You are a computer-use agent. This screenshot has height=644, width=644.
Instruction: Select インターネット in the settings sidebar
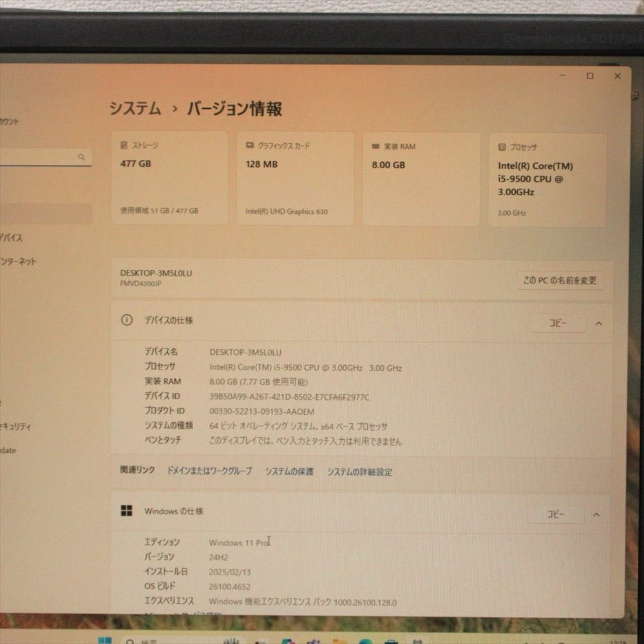[x=18, y=261]
